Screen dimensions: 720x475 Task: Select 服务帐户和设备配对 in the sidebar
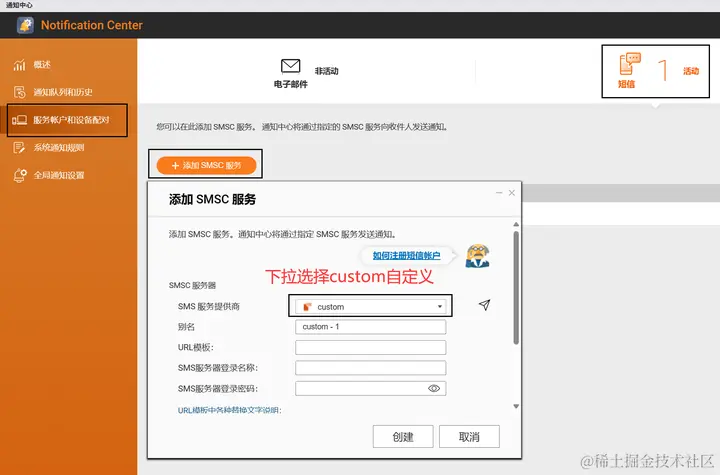click(x=67, y=120)
